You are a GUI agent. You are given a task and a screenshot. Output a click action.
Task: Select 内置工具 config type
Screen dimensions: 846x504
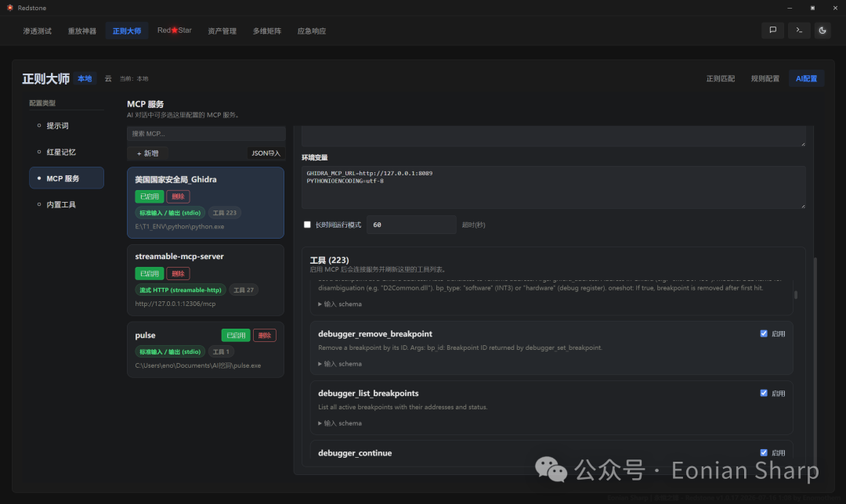(x=67, y=204)
